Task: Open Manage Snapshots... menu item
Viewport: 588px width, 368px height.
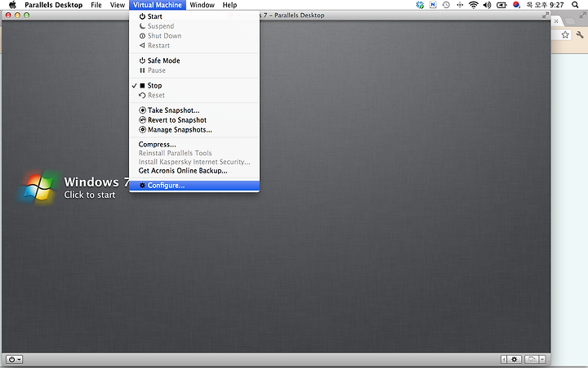Action: click(194, 130)
